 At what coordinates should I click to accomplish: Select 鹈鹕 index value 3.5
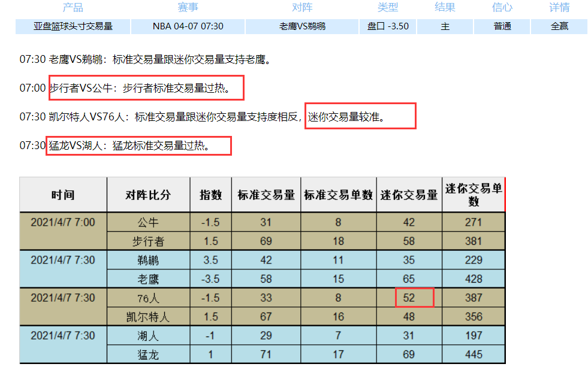[211, 260]
